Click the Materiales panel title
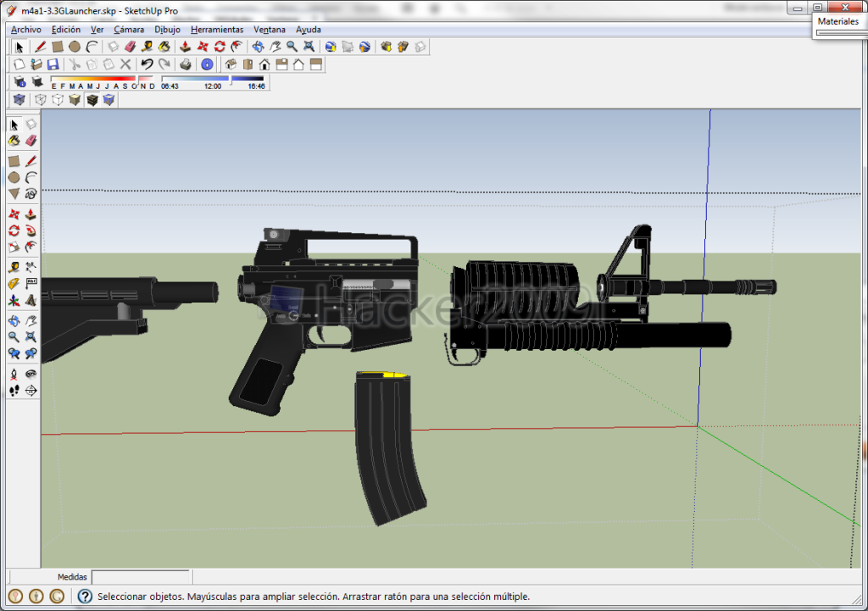The image size is (868, 611). (838, 21)
